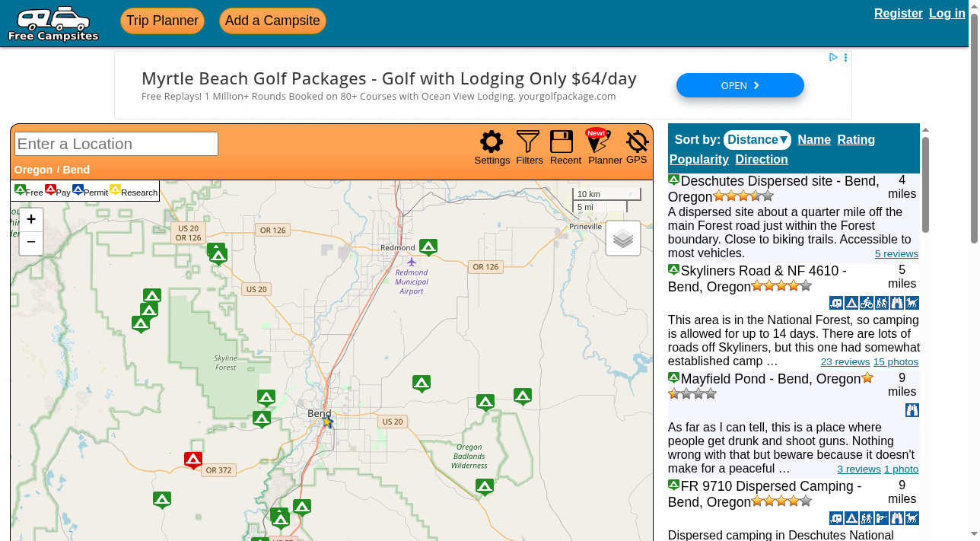Open the Filters funnel icon
The height and width of the screenshot is (541, 980).
(528, 142)
